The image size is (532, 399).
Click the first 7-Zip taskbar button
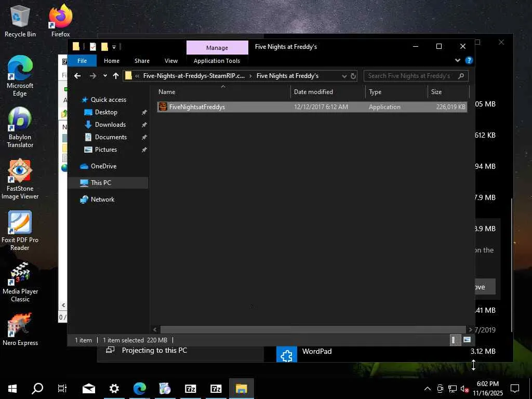pyautogui.click(x=190, y=389)
